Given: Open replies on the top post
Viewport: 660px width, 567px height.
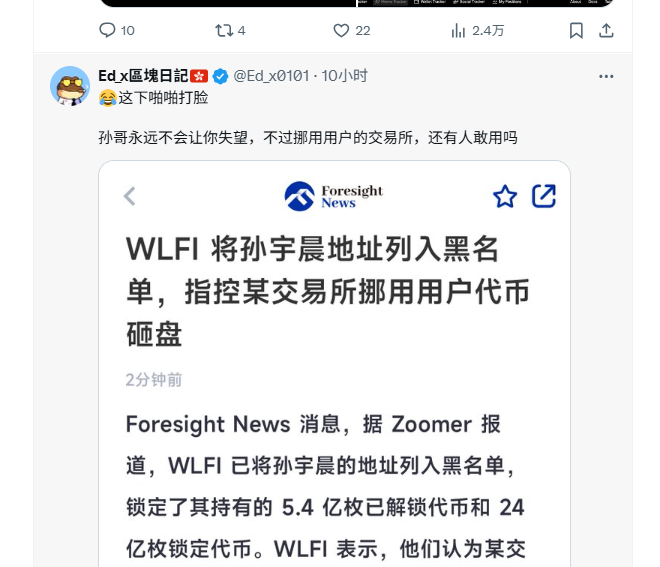Looking at the screenshot, I should click(x=117, y=31).
